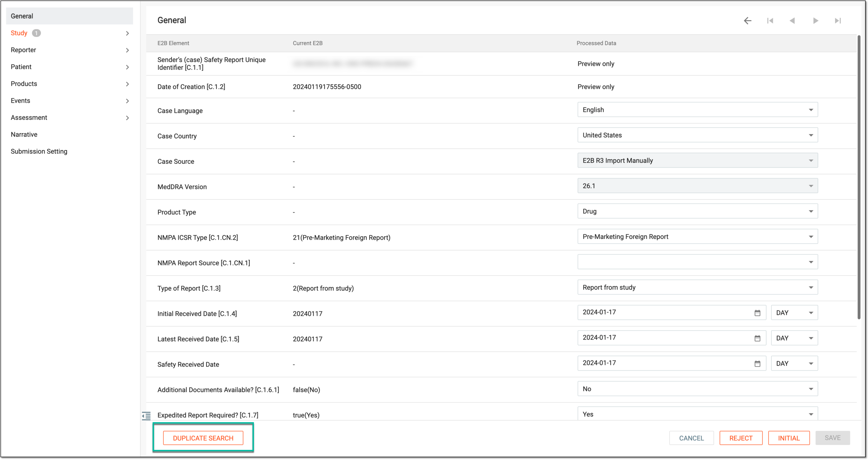The width and height of the screenshot is (868, 460).
Task: Open DAY precision dropdown for Latest Received Date
Action: (x=794, y=338)
